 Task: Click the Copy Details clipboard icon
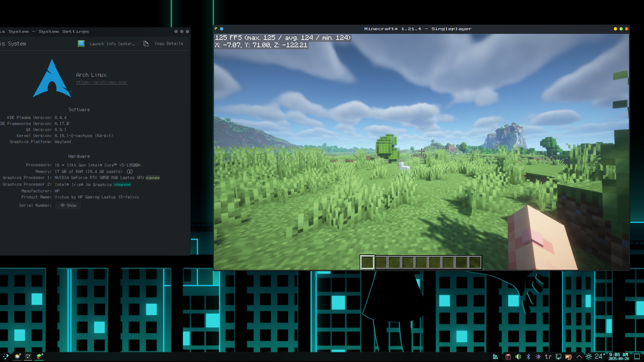146,44
